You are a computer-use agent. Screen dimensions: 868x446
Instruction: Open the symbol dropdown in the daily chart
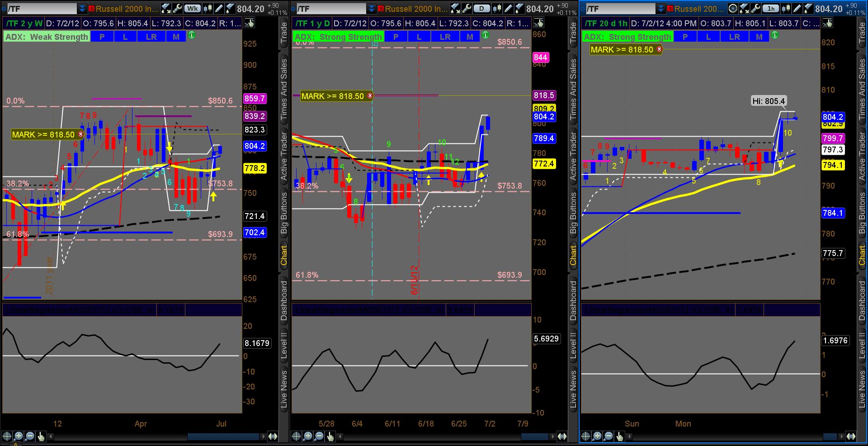coord(371,9)
